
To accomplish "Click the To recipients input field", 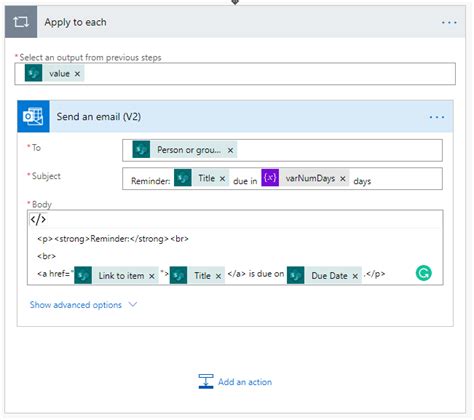I will coord(282,150).
